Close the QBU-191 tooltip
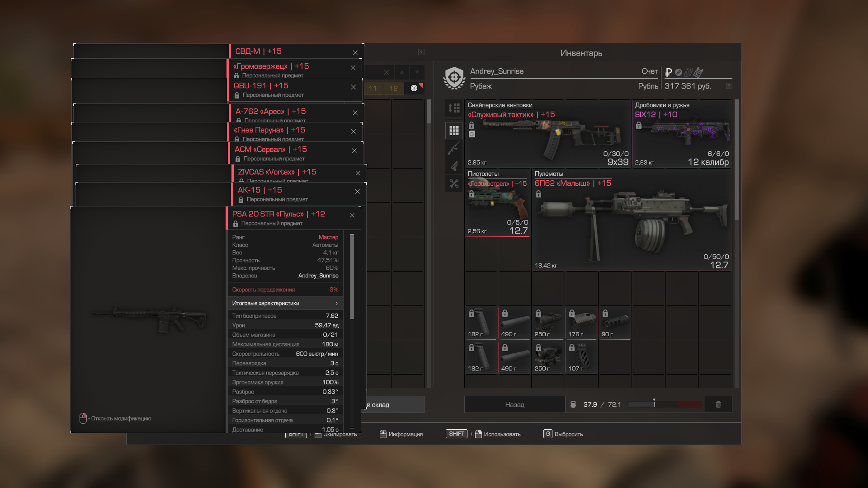The width and height of the screenshot is (868, 488). [x=354, y=87]
